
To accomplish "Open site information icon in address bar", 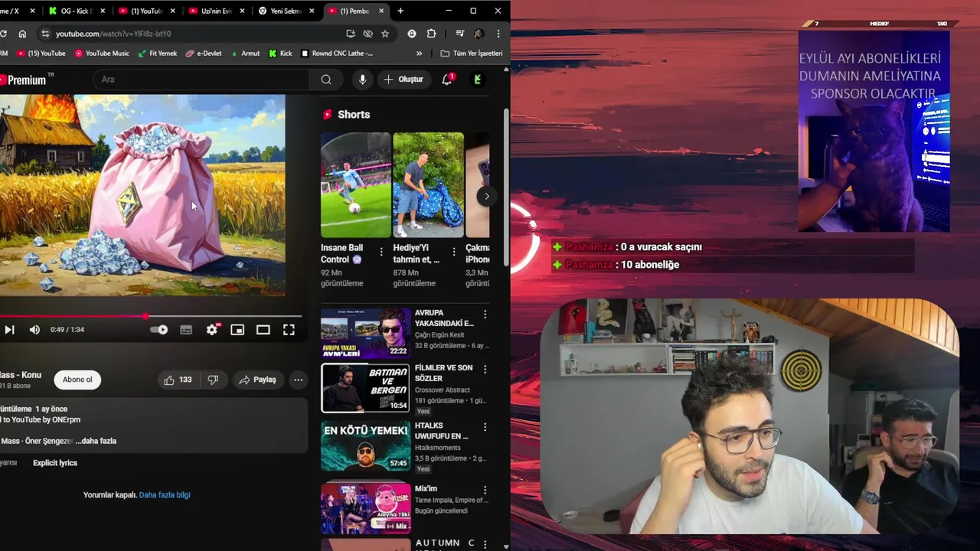I will (x=44, y=34).
